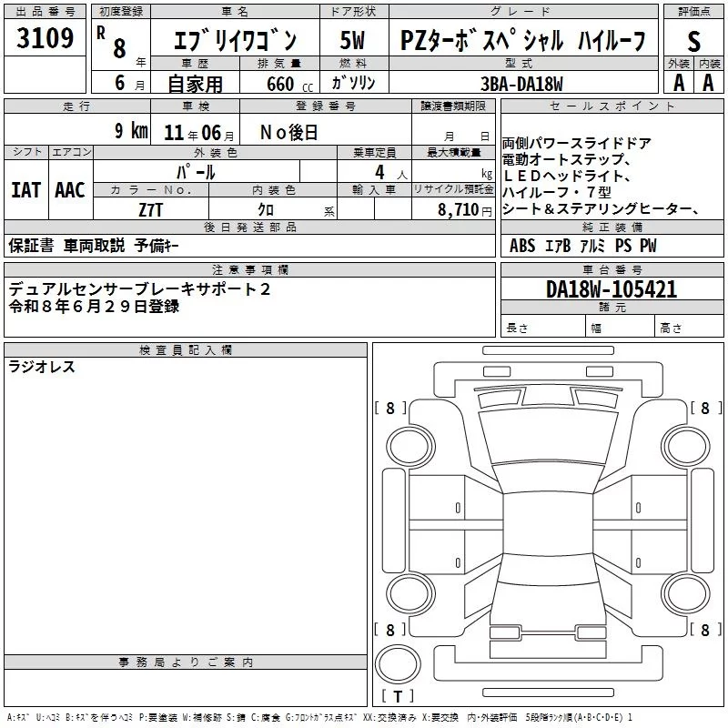Click the fuel type ガソリン
Screen dimensions: 728x728
pos(353,83)
